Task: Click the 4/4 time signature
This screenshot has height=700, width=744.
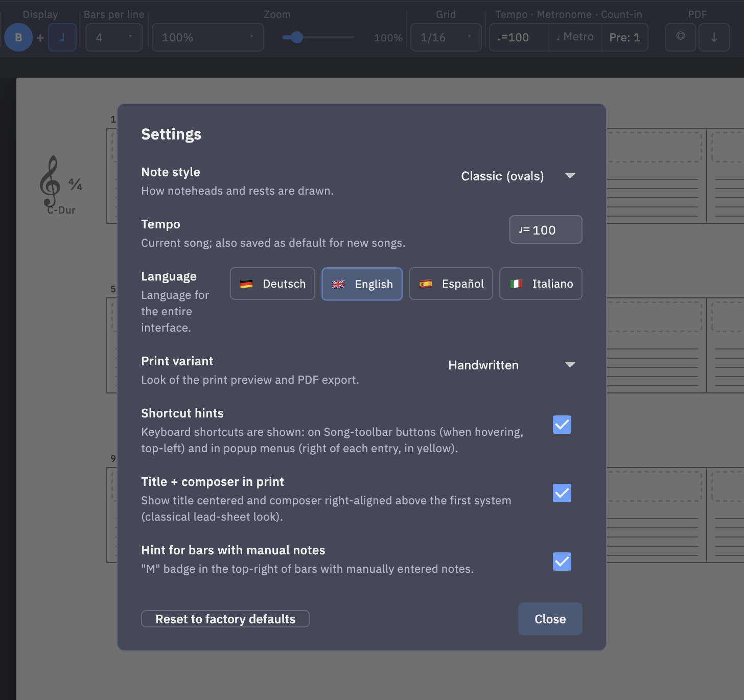Action: pos(75,184)
